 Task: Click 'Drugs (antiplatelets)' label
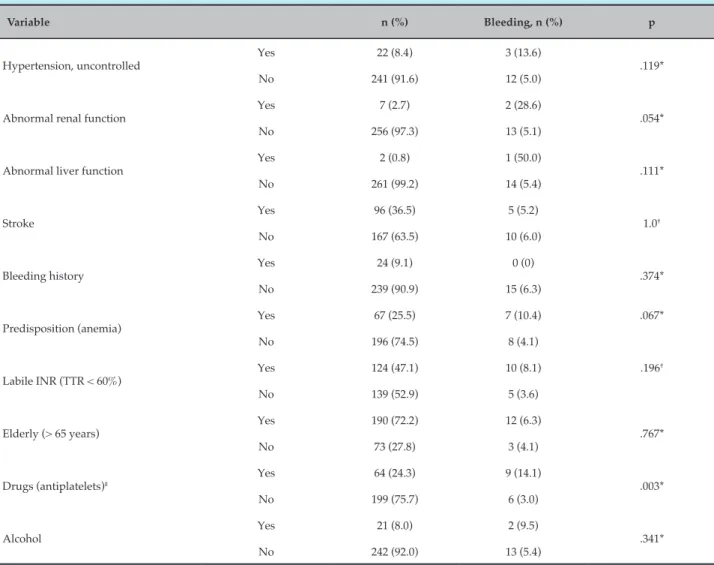point(55,486)
